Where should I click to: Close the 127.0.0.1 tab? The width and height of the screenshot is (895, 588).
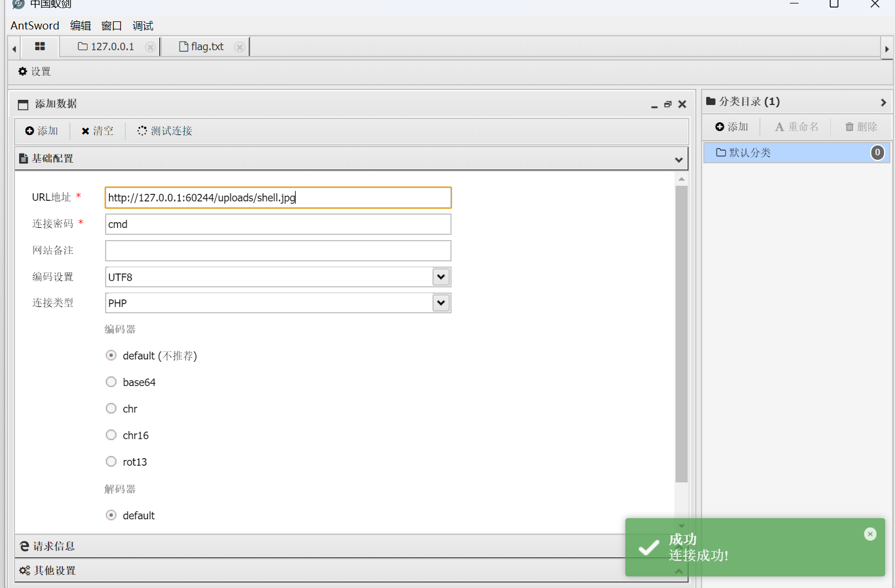pyautogui.click(x=150, y=47)
